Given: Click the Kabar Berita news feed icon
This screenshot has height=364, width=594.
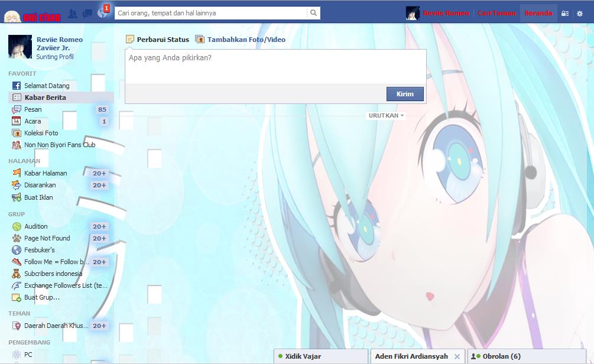Looking at the screenshot, I should pyautogui.click(x=17, y=97).
